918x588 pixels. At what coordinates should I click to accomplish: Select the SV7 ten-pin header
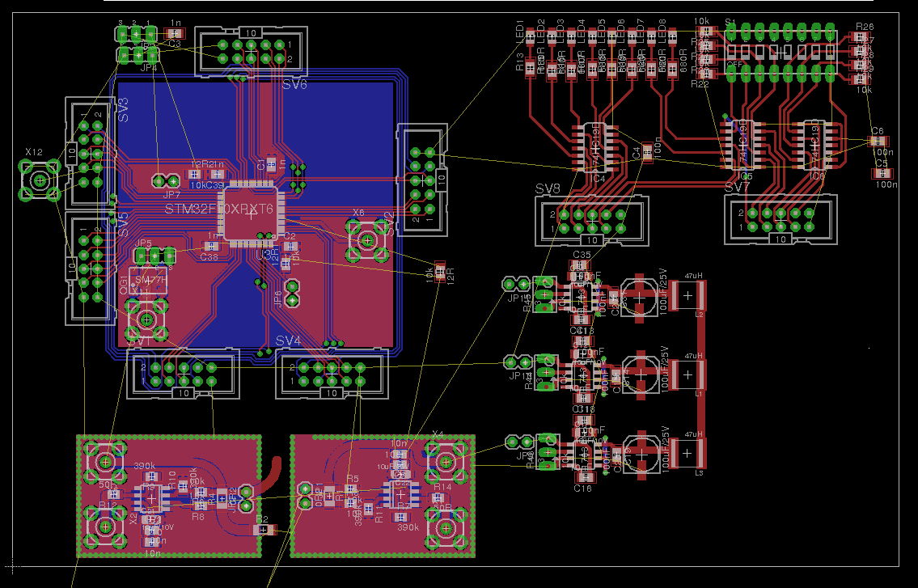pyautogui.click(x=781, y=220)
